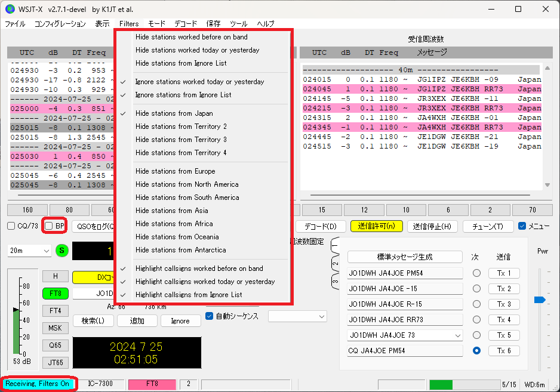Select the Tx 6 next-message radio button
Screen dimensions: 560x392
pos(476,351)
